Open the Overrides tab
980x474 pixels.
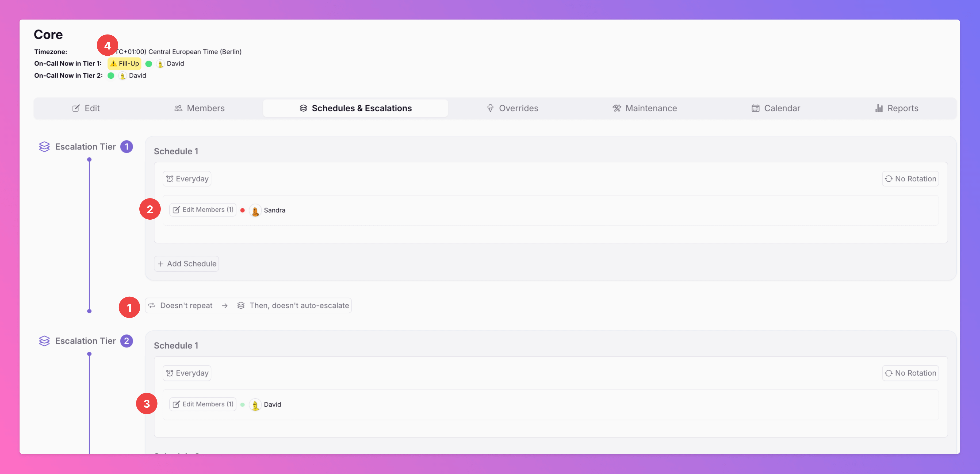coord(512,108)
